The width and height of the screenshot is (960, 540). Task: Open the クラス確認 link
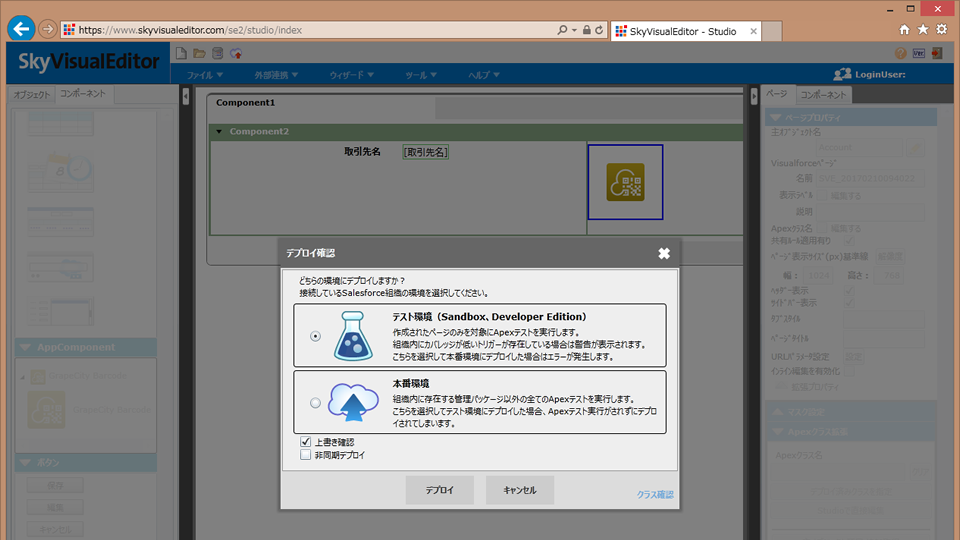click(x=655, y=494)
